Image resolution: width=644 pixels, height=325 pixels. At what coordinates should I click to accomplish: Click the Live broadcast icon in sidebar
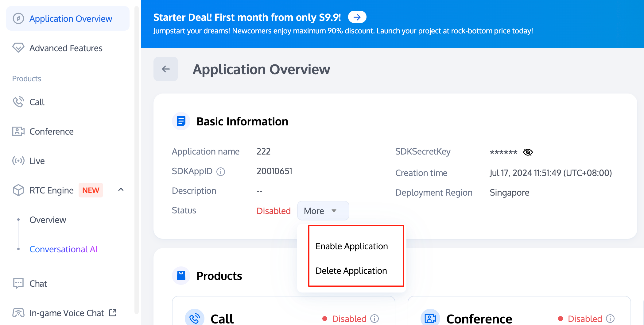pos(18,161)
